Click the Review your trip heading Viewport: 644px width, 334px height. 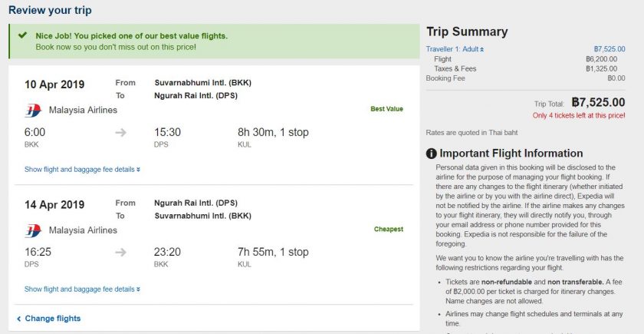point(50,10)
